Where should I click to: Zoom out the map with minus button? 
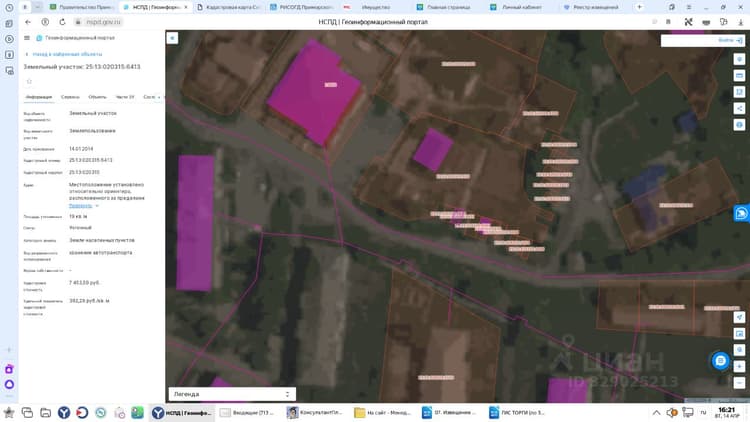739,382
